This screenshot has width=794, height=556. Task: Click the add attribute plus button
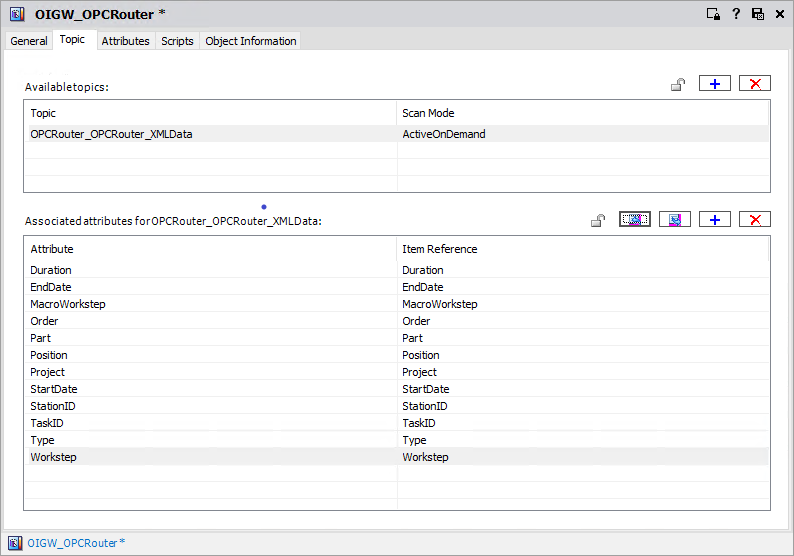tap(714, 220)
